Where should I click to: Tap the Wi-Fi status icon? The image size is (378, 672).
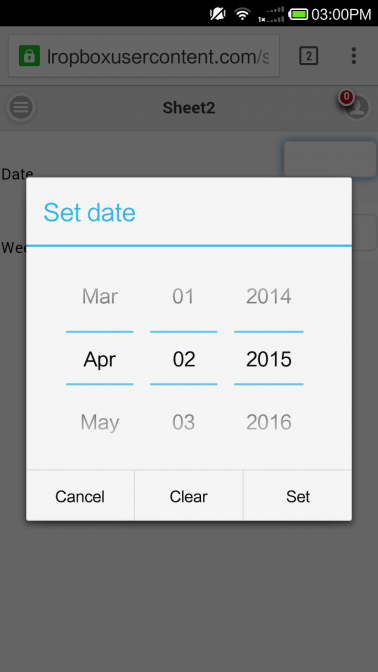(x=243, y=14)
